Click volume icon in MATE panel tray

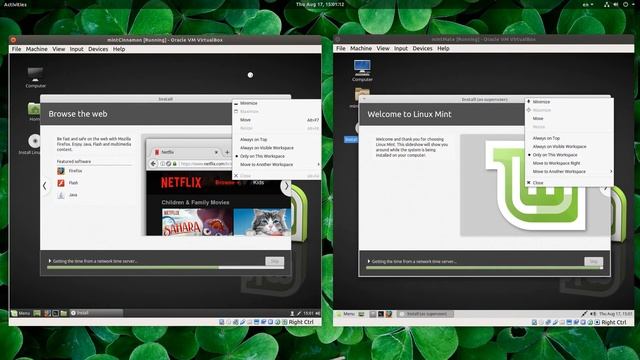(x=593, y=314)
